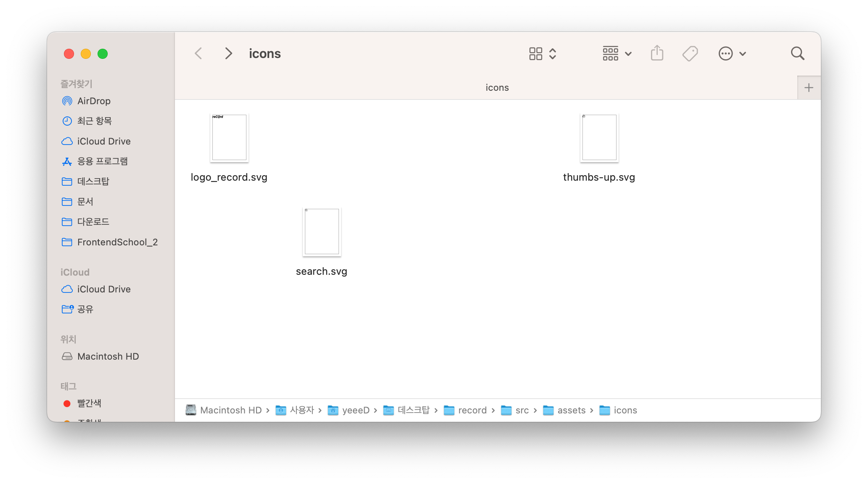
Task: Expand the grouping options dropdown
Action: coord(617,54)
